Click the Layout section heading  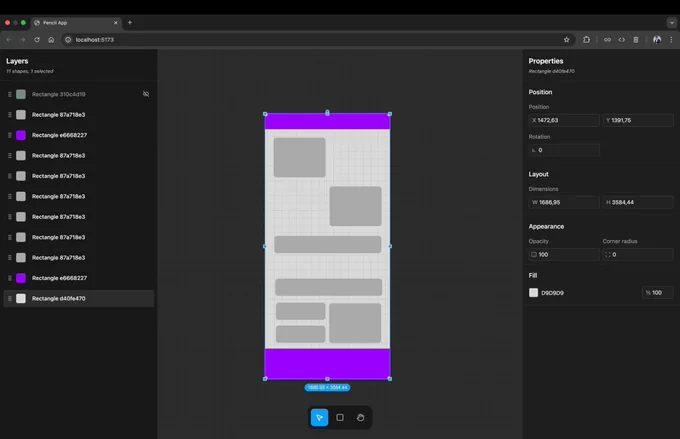[x=539, y=174]
